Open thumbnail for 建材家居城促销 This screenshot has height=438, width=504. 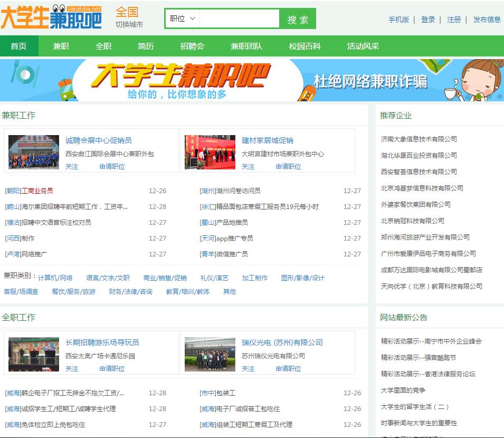tap(210, 152)
